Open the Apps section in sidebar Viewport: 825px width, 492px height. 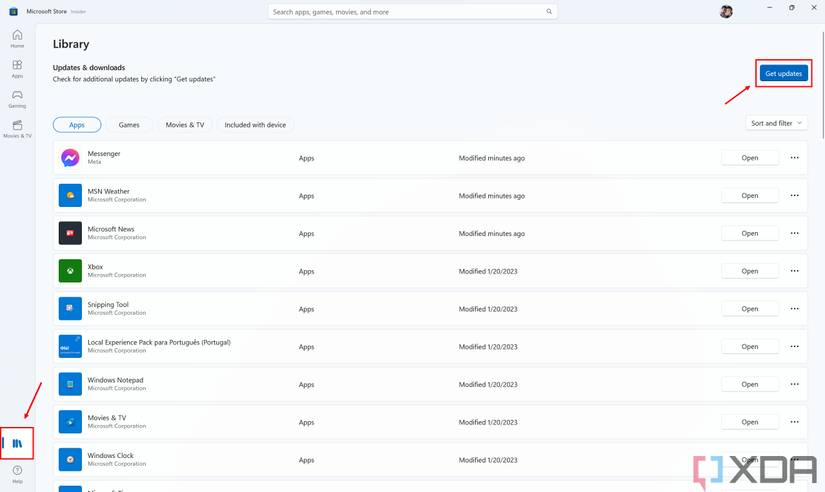click(x=17, y=69)
